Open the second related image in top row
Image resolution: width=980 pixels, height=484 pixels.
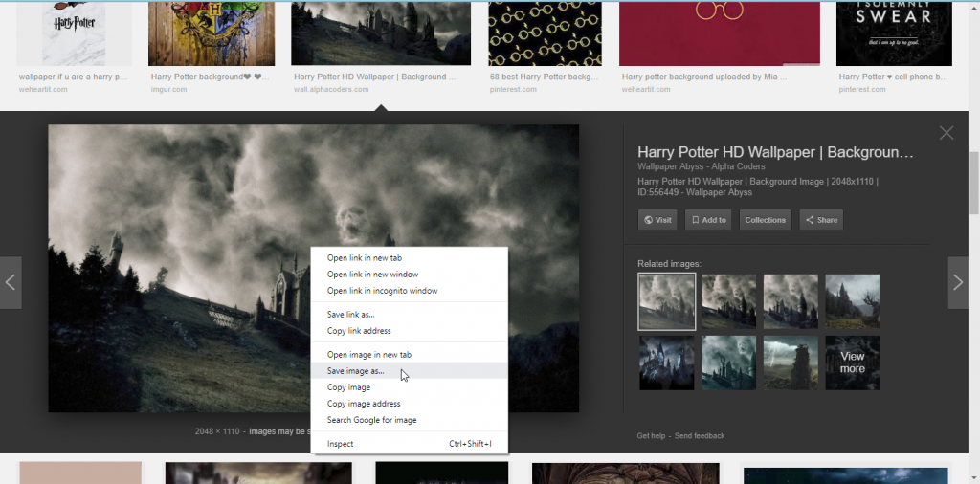(728, 301)
